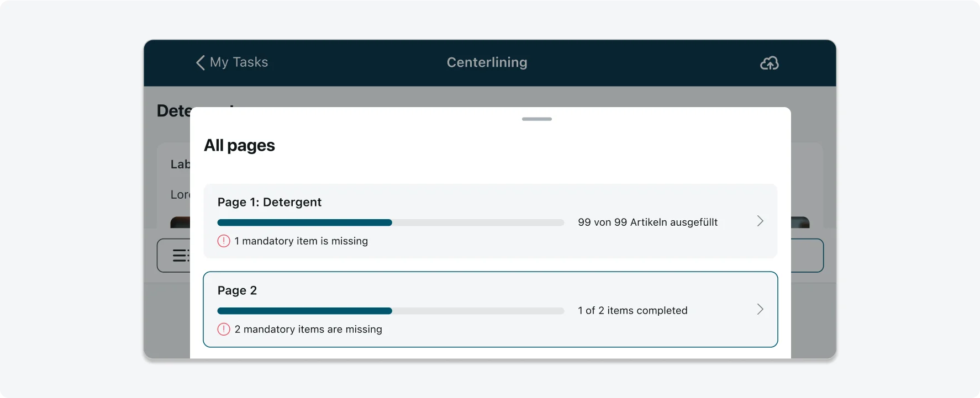Viewport: 980px width, 398px height.
Task: Select the Page 2 title
Action: (237, 291)
